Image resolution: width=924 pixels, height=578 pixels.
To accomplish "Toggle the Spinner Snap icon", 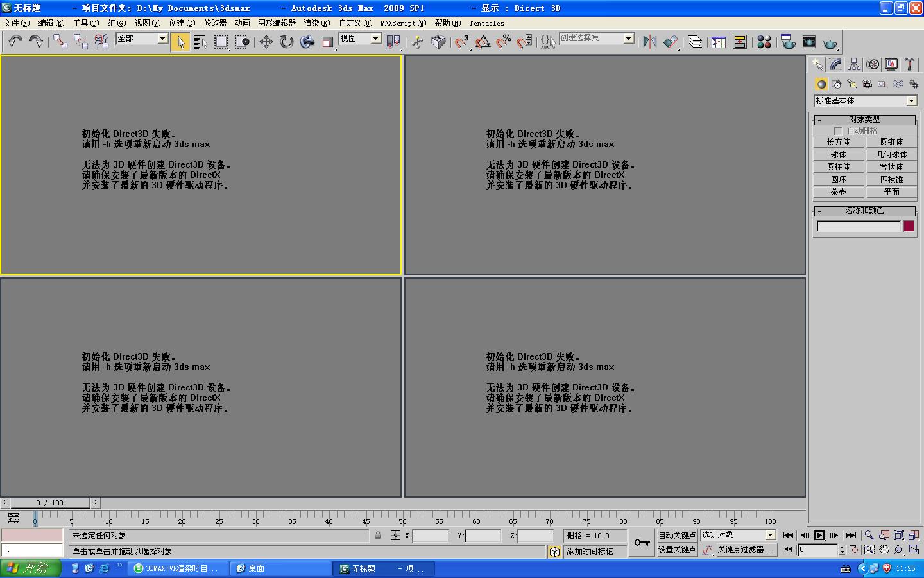I will pyautogui.click(x=524, y=42).
